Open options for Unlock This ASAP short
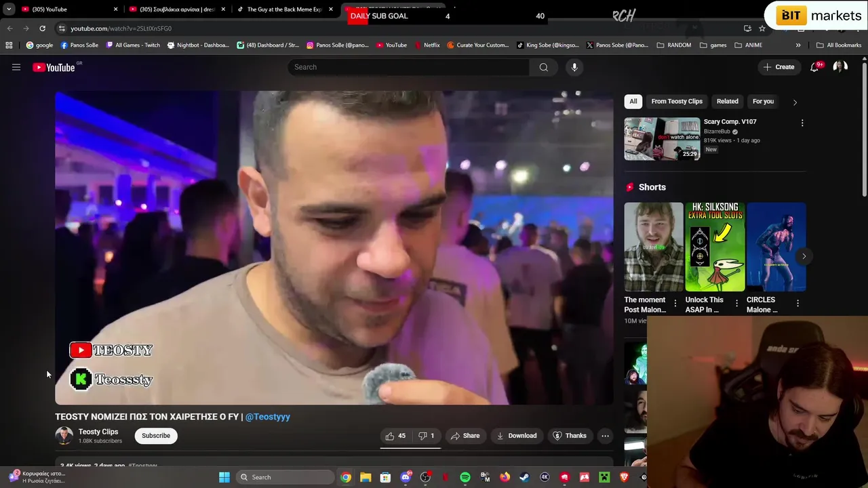Screen dimensions: 868x488 point(736,303)
